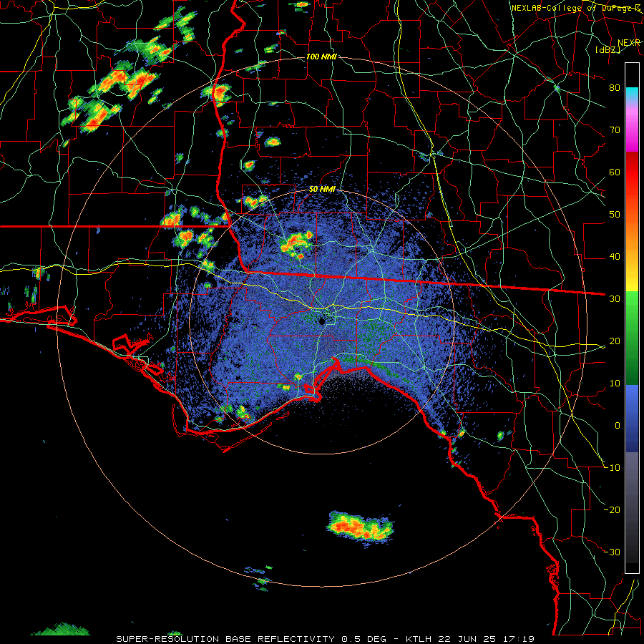Click the green band of the reflectivity color bar
The height and width of the screenshot is (644, 644).
(632, 338)
